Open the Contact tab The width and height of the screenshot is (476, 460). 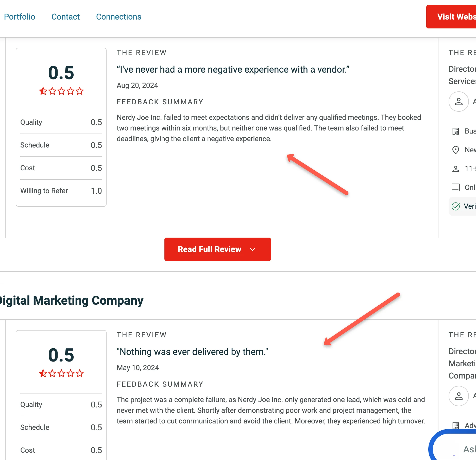(x=65, y=17)
